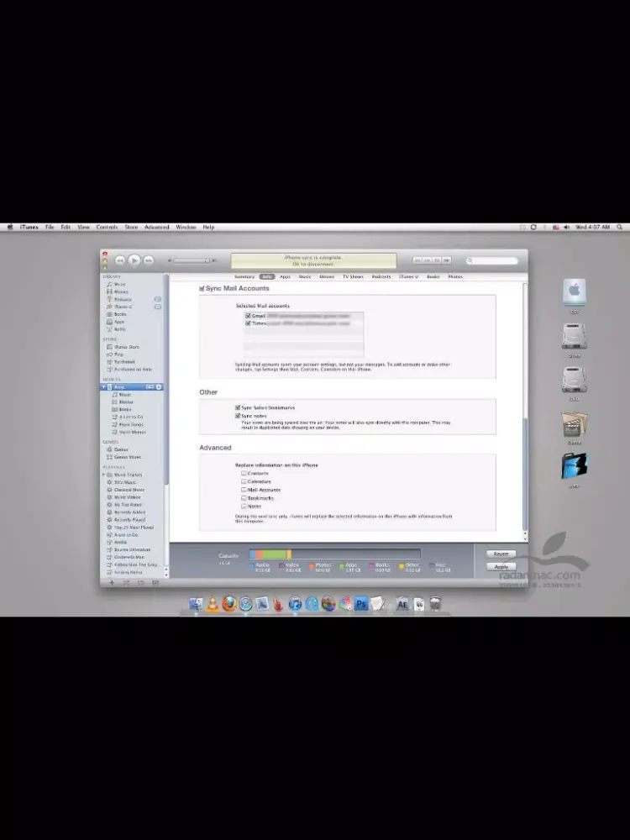630x840 pixels.
Task: Open Ping in the Store section
Action: pyautogui.click(x=115, y=354)
